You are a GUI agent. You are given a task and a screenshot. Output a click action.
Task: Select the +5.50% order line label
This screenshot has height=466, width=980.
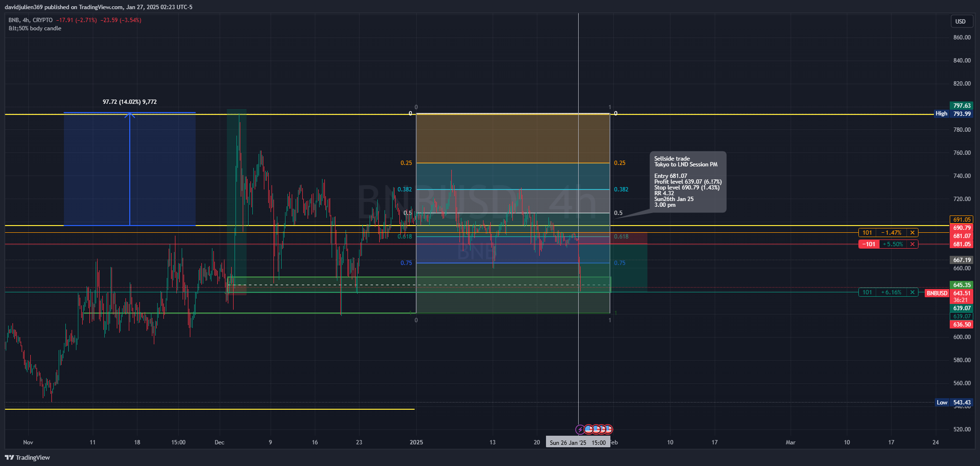pos(893,244)
